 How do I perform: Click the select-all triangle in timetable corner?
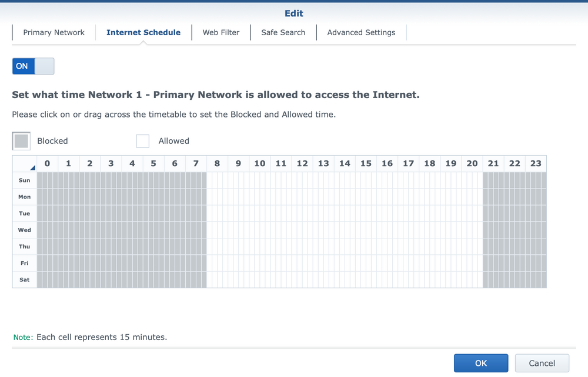tap(32, 168)
